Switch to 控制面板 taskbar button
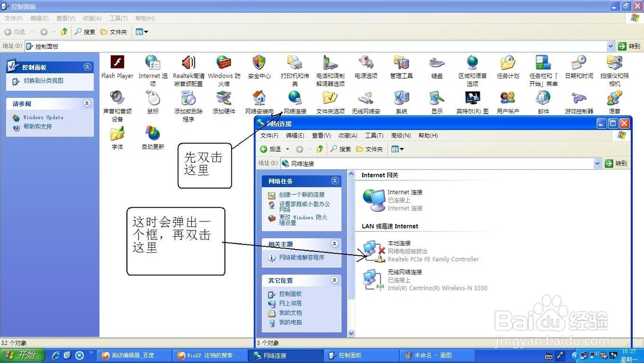644x363 pixels. tap(361, 356)
